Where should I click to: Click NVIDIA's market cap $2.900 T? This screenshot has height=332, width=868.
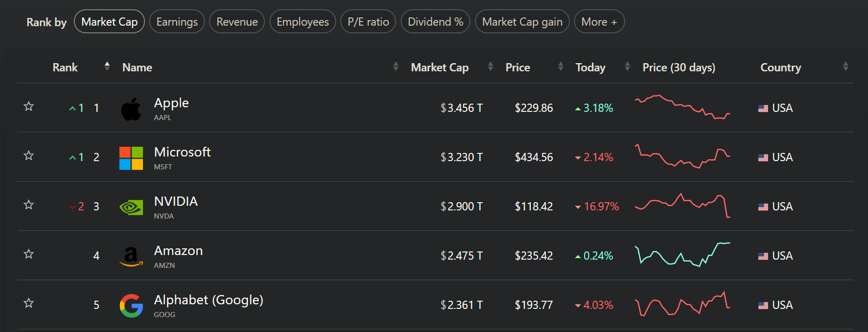(x=462, y=207)
